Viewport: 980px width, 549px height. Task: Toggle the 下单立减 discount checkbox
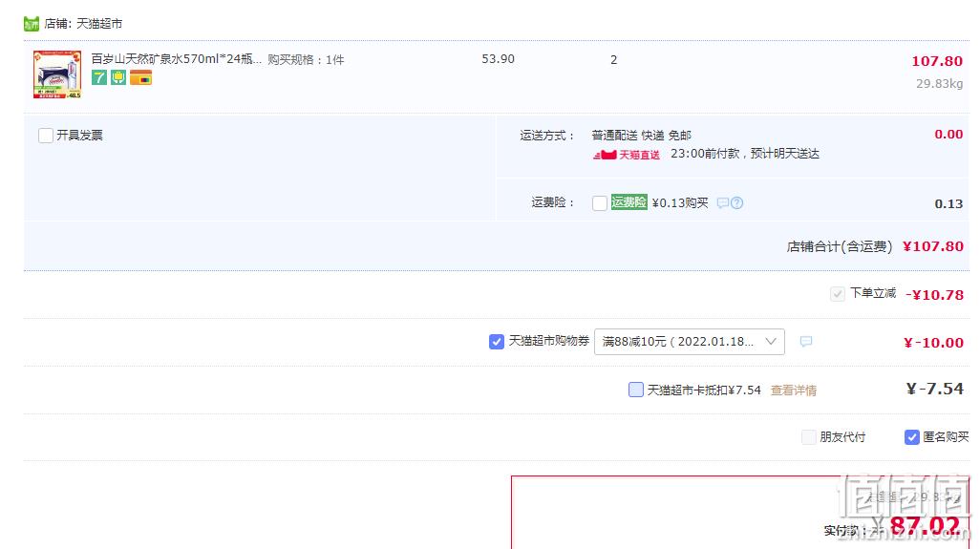[x=838, y=293]
